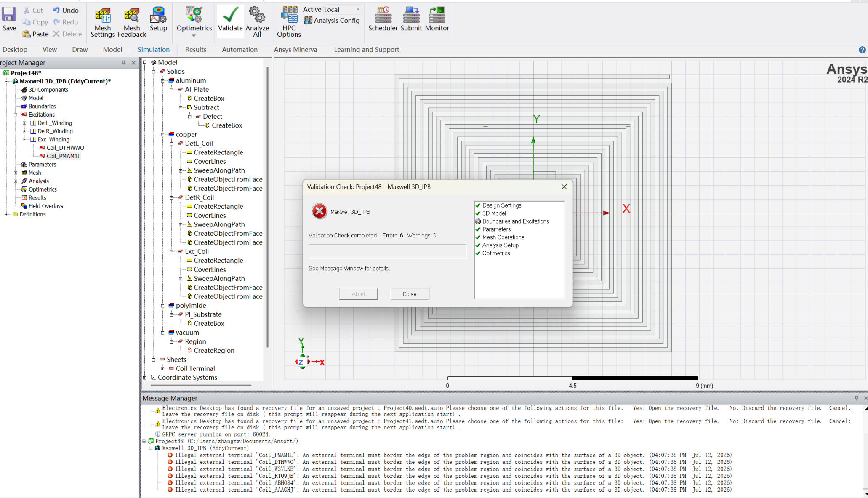Switch to the Results ribbon tab
868x498 pixels.
[196, 50]
